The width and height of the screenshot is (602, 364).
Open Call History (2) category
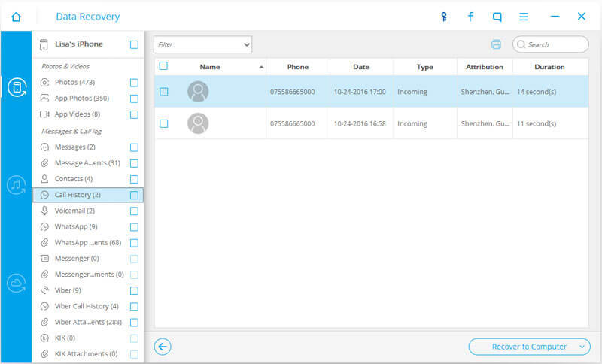tap(88, 195)
